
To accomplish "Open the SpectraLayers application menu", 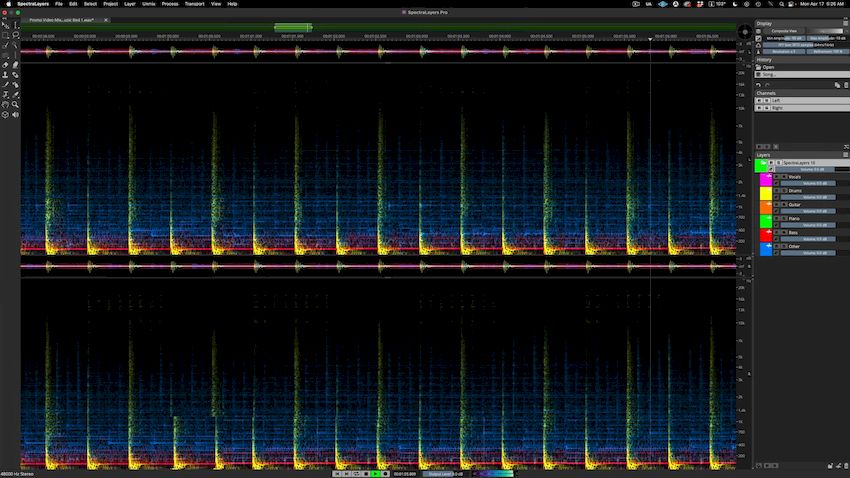I will pos(33,4).
